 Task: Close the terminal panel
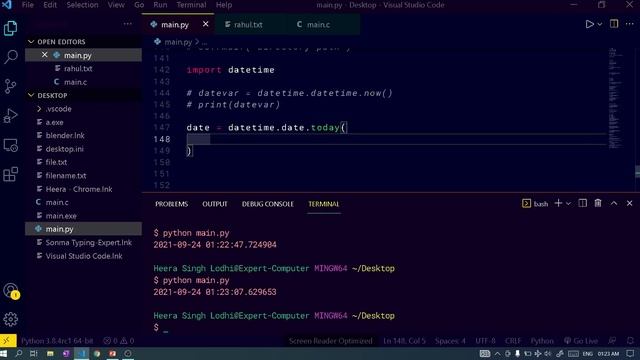click(x=629, y=203)
